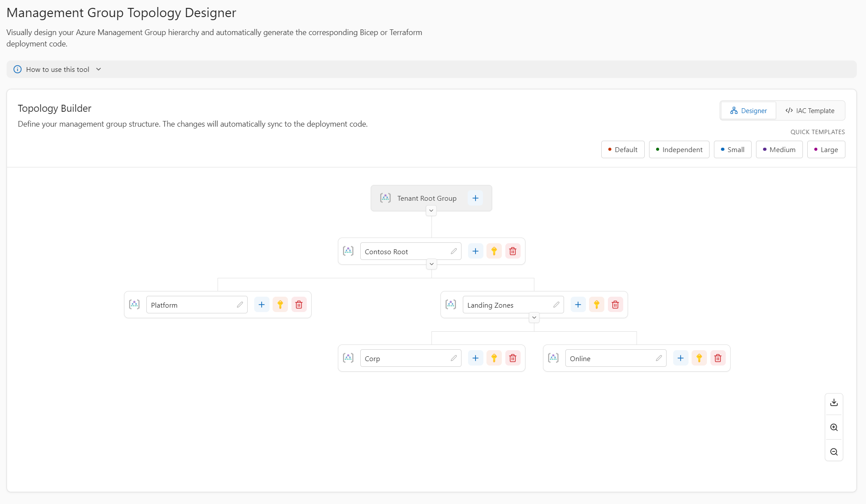
Task: Delete the Contoso Root group
Action: tap(513, 252)
